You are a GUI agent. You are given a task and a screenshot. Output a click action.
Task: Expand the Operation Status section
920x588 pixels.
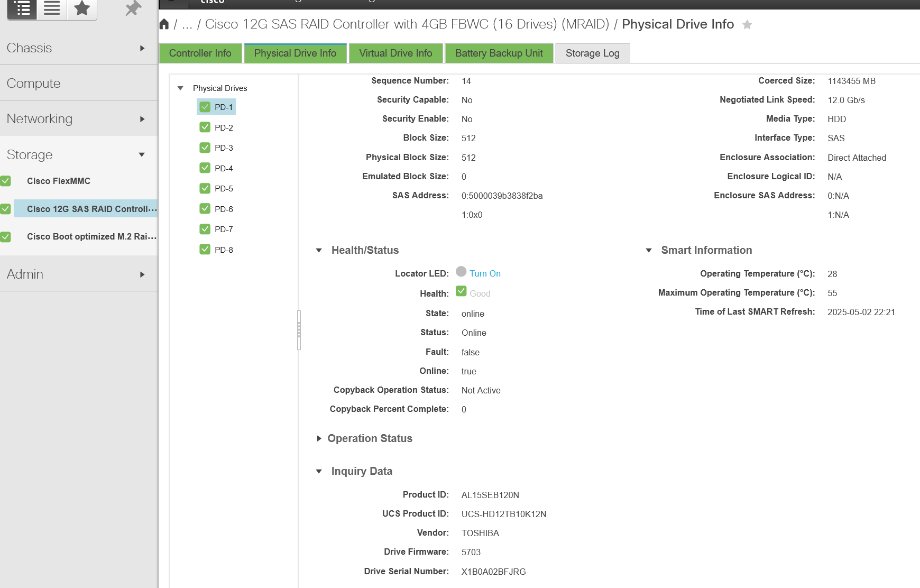(319, 438)
